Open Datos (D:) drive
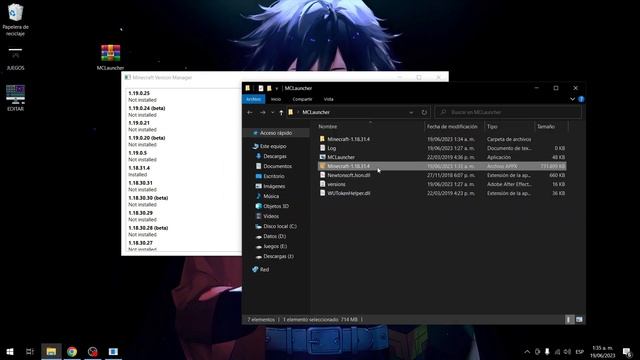This screenshot has width=640, height=360. pyautogui.click(x=271, y=236)
